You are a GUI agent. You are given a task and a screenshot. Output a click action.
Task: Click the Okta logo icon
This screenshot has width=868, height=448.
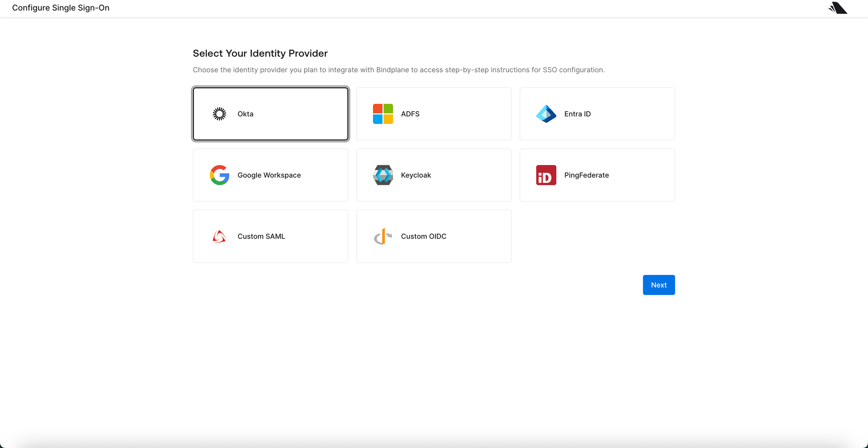click(219, 114)
